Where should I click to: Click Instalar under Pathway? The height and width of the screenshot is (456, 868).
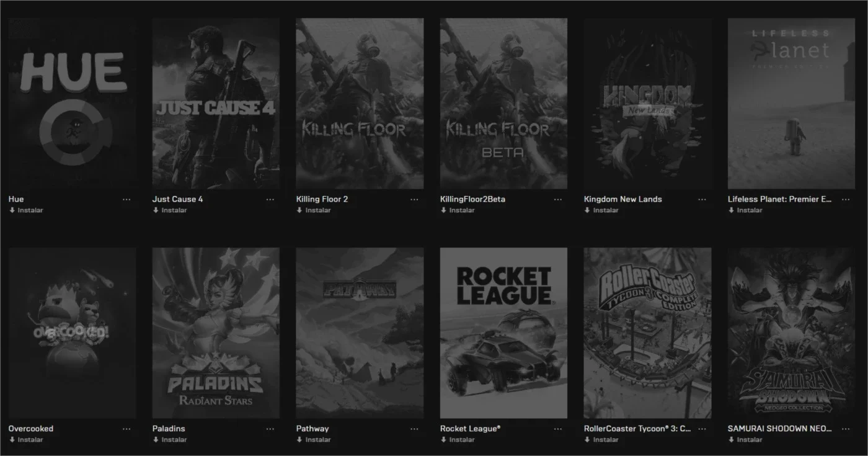tap(314, 440)
